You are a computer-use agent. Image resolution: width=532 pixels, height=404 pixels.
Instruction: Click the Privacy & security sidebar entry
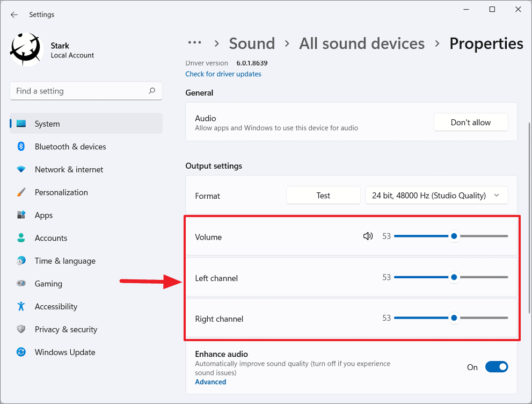65,329
